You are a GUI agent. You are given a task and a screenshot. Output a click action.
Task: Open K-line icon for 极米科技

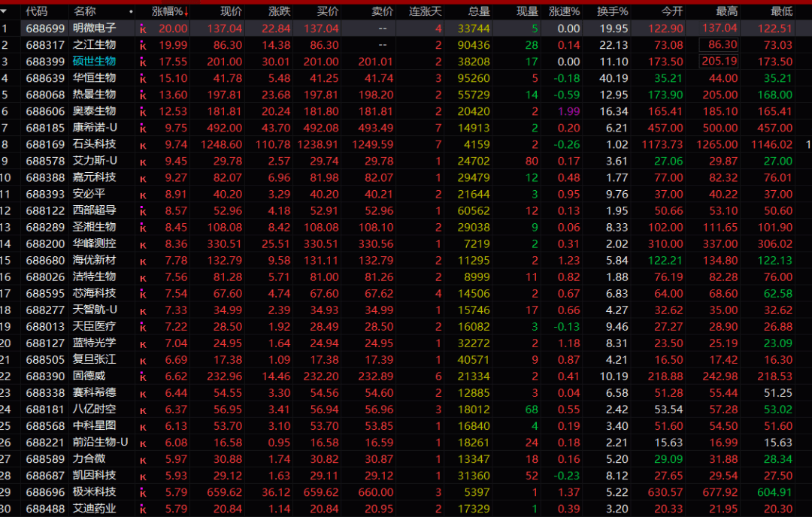(142, 493)
